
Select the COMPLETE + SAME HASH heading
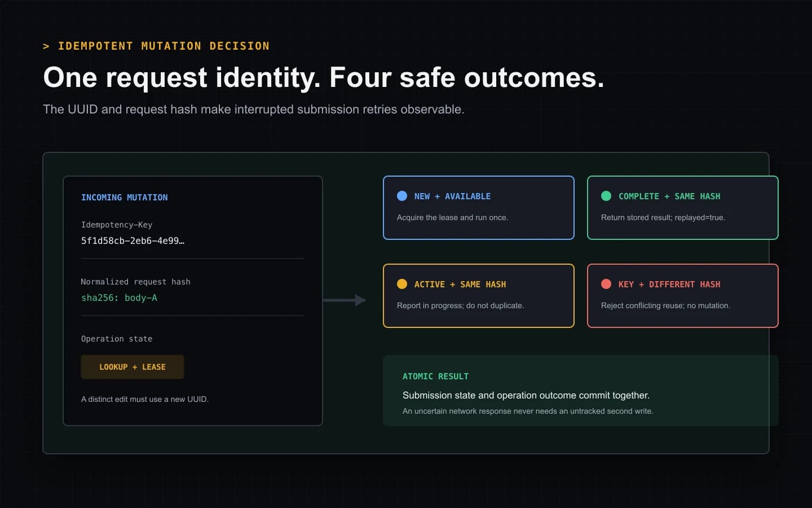point(669,196)
